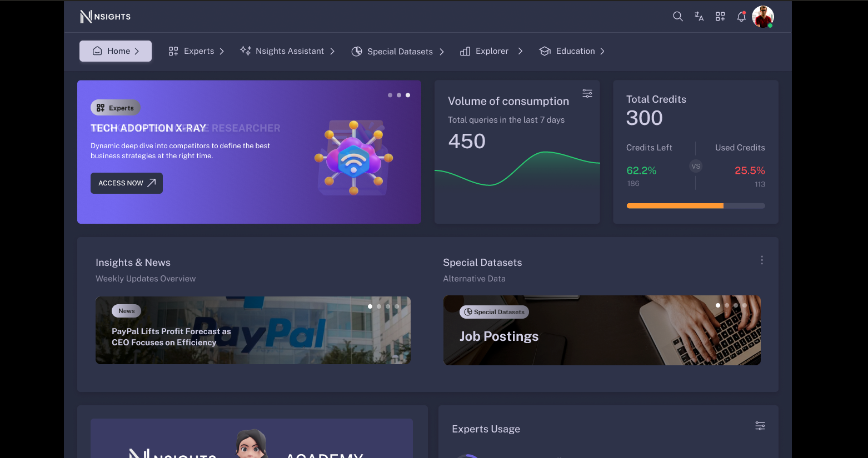The image size is (868, 458).
Task: Open the PayPal profit forecast news article
Action: pyautogui.click(x=171, y=337)
